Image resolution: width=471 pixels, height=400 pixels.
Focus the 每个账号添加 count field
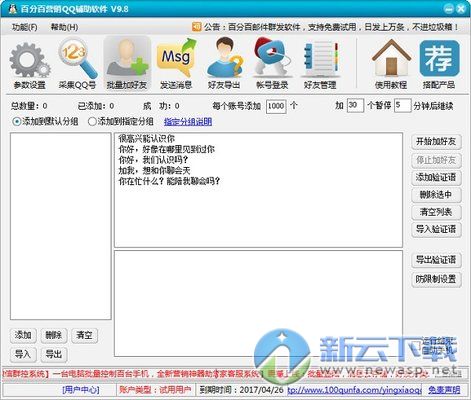pos(276,106)
